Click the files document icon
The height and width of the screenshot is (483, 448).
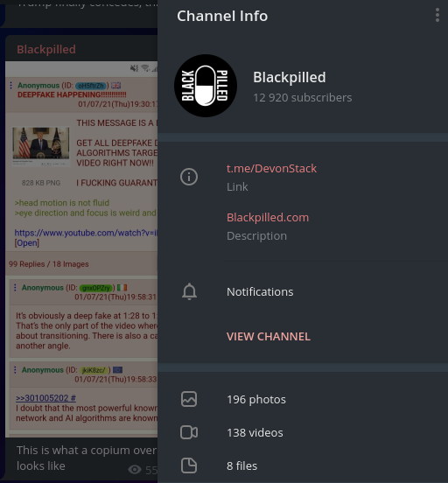(x=189, y=465)
